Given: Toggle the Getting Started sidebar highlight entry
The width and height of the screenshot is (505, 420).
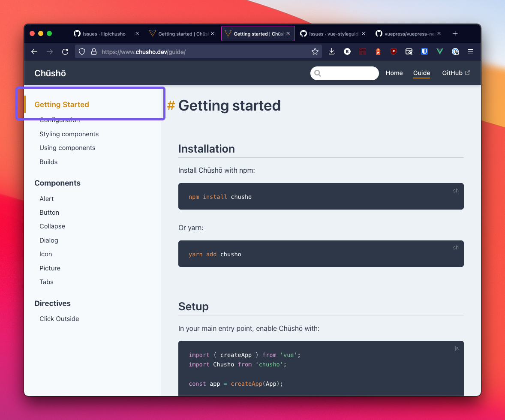Looking at the screenshot, I should click(x=61, y=104).
